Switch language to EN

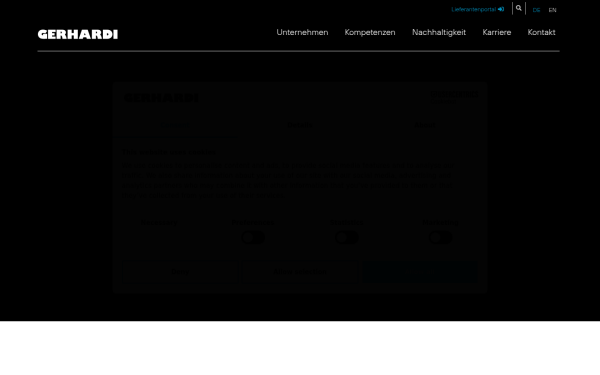click(552, 10)
